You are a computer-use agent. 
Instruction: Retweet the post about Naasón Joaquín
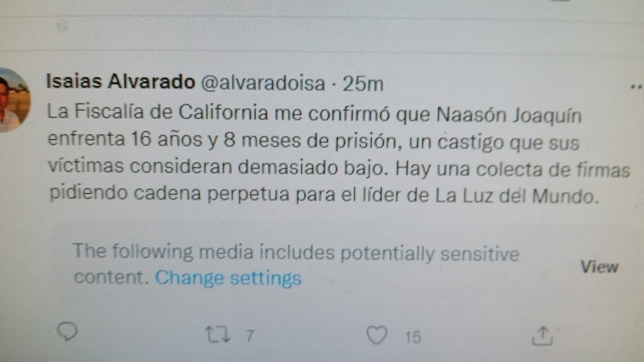[217, 335]
